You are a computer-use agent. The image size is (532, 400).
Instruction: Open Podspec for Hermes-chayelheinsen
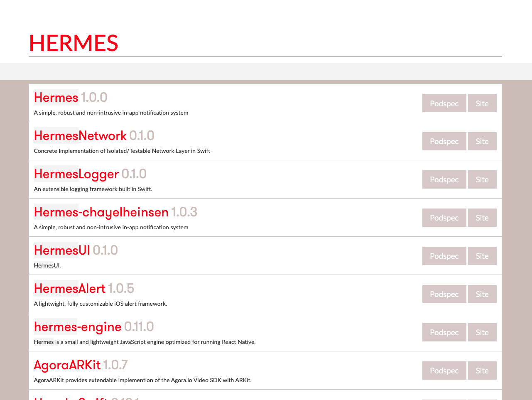(x=444, y=218)
